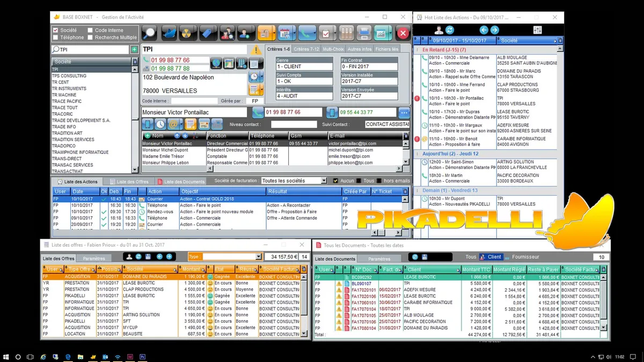Screen dimensions: 644x362
Task: Open the Fichiers liés tab
Action: pyautogui.click(x=387, y=49)
